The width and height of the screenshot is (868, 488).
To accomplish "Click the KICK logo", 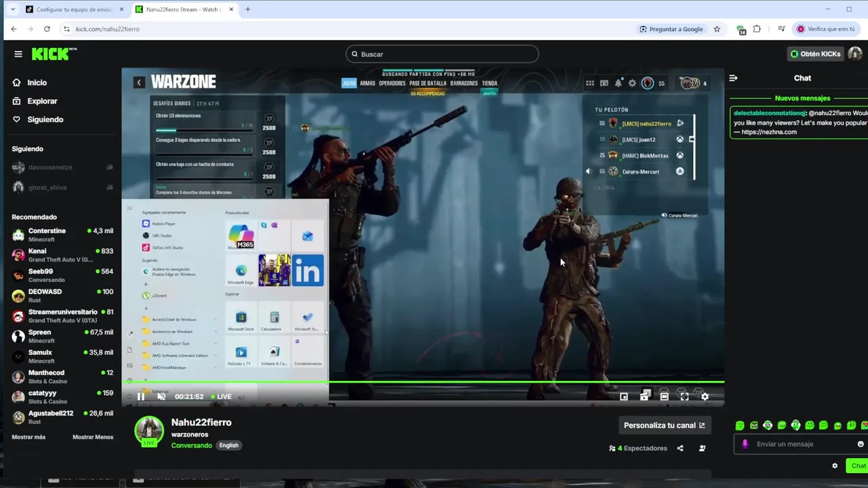I will 54,54.
